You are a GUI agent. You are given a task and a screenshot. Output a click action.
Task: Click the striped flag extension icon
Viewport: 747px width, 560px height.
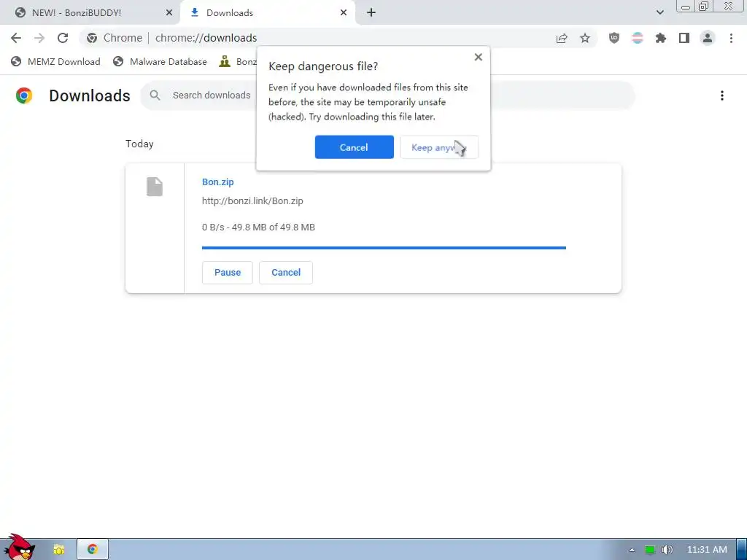click(638, 38)
